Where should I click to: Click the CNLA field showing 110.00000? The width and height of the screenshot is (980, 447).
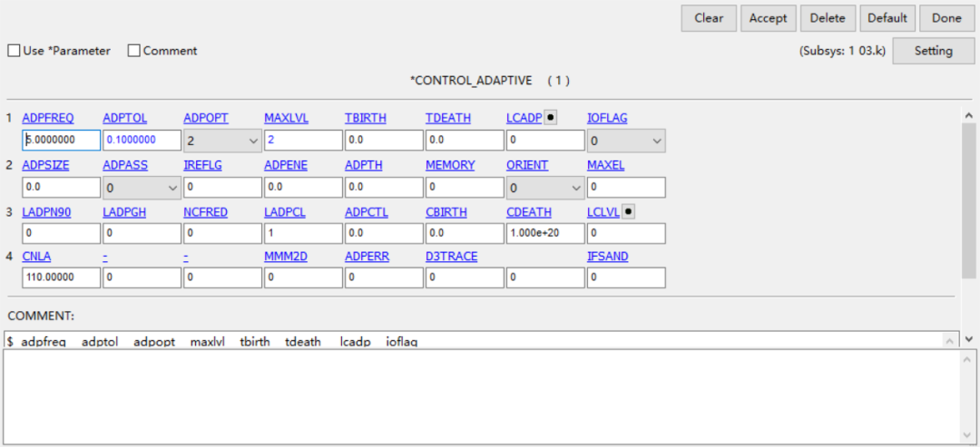tap(62, 277)
